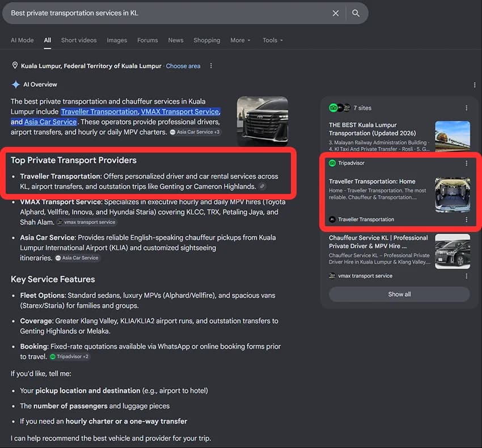The image size is (482, 448).
Task: Open the Traveller Transportation highlighted link
Action: 100,112
